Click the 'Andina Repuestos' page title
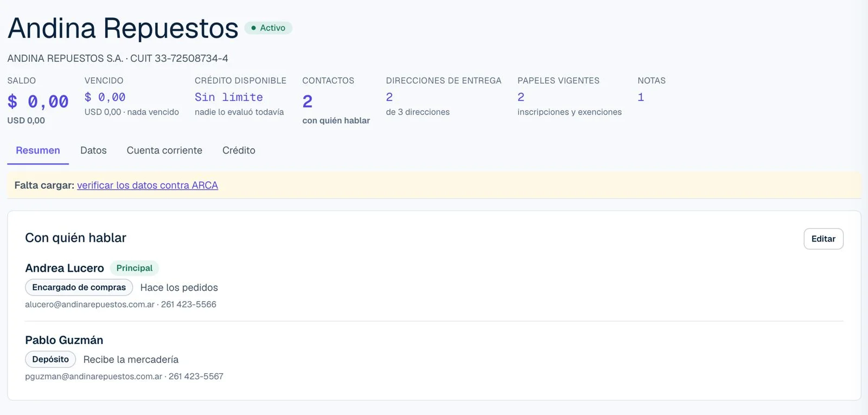This screenshot has width=868, height=415. [x=123, y=28]
